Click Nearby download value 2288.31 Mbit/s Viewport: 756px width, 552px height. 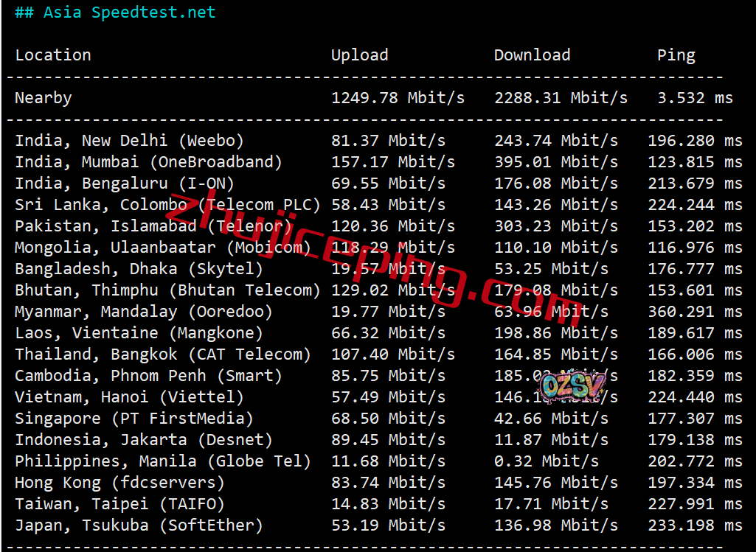[561, 98]
